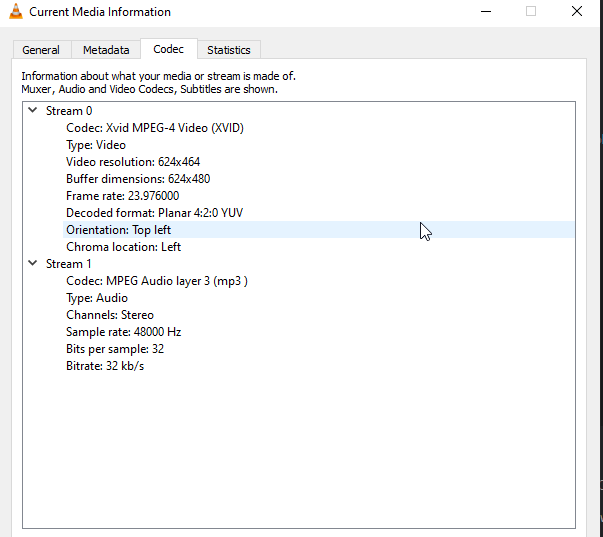This screenshot has width=603, height=537.
Task: Switch to the General tab
Action: tap(41, 50)
